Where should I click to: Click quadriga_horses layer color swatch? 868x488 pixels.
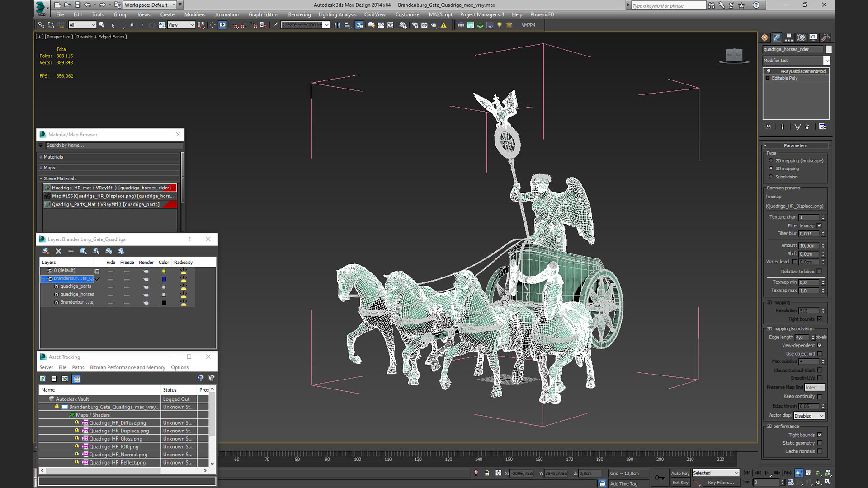coord(164,295)
